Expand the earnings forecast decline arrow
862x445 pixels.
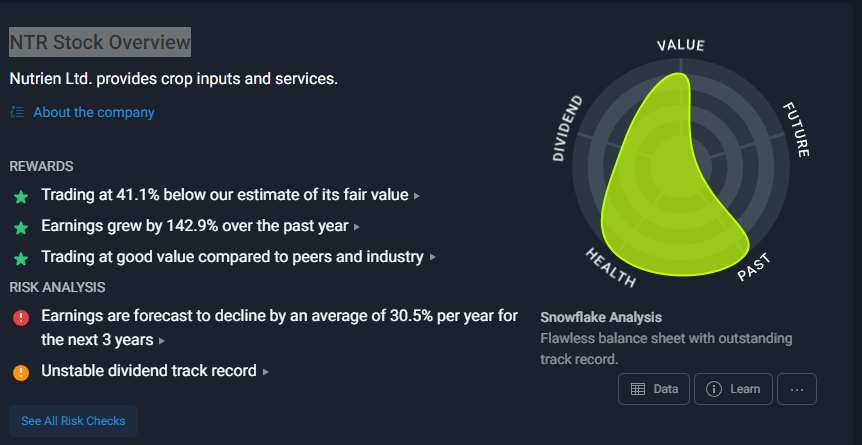[162, 341]
